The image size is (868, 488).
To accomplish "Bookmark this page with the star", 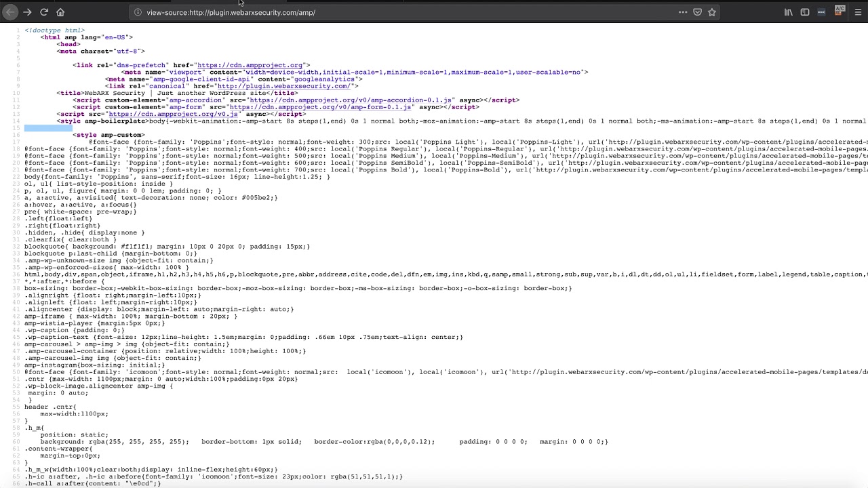I will tap(712, 12).
